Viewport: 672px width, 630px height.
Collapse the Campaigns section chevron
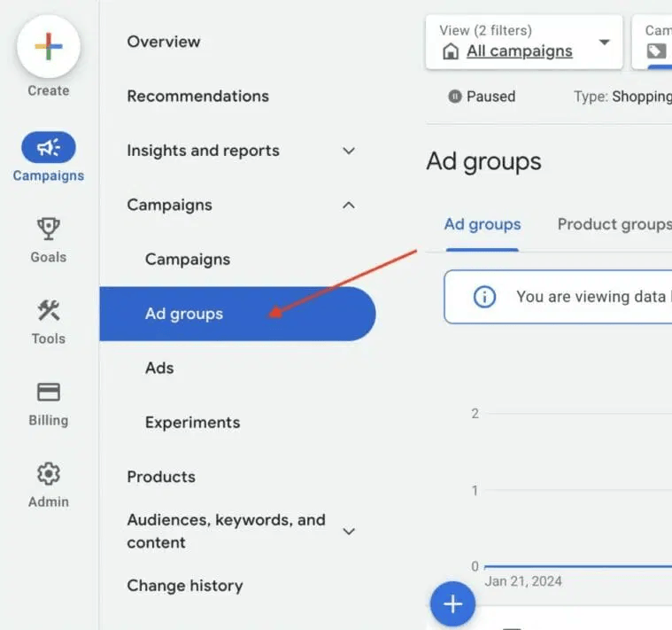pos(349,205)
